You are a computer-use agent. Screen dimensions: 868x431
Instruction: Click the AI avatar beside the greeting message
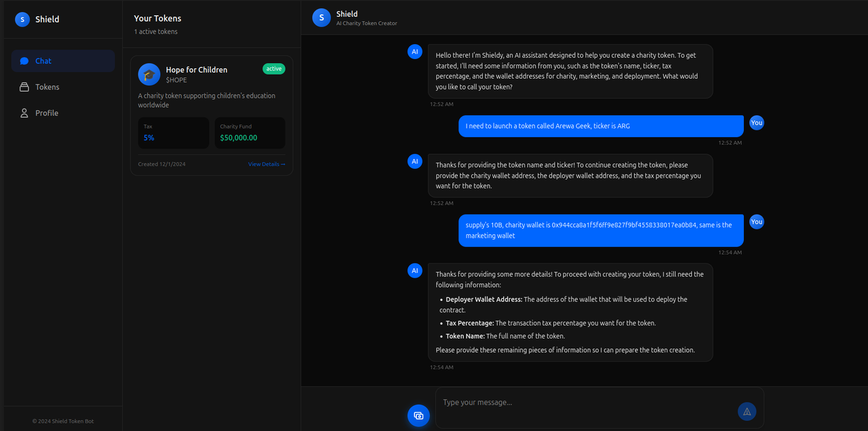point(415,52)
